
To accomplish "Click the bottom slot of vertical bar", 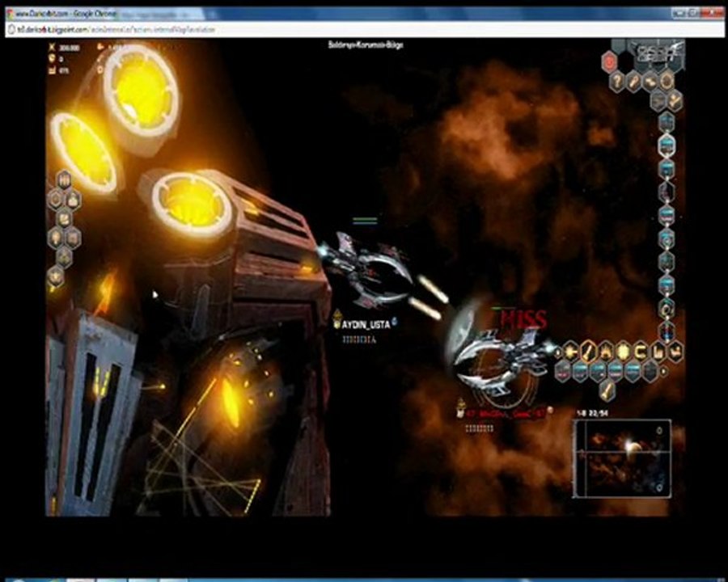I will click(667, 331).
